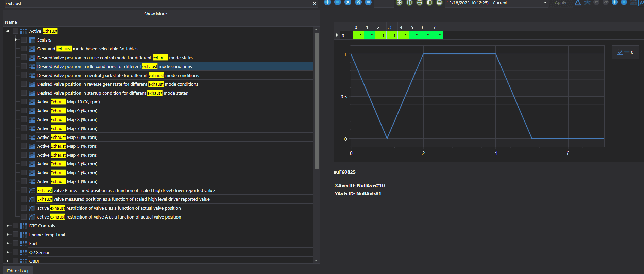The width and height of the screenshot is (644, 274).
Task: Click the green interpolate-all-cells icon
Action: (x=399, y=2)
